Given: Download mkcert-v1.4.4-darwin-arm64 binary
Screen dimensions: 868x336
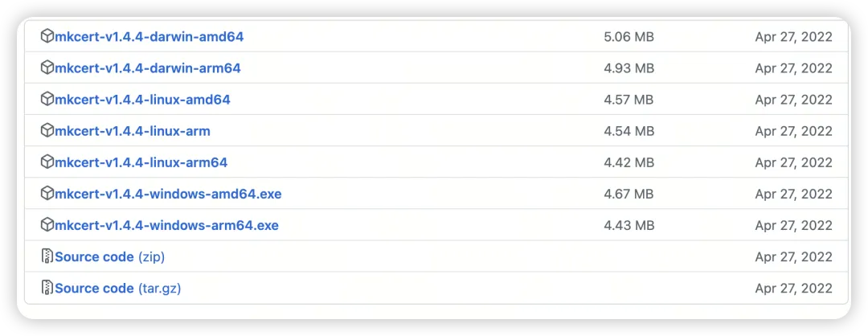Looking at the screenshot, I should point(147,68).
